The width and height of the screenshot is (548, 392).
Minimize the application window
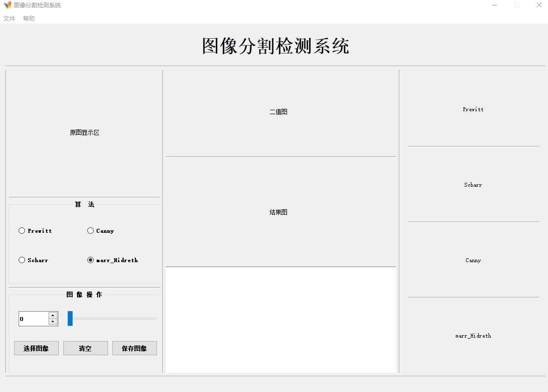[495, 5]
